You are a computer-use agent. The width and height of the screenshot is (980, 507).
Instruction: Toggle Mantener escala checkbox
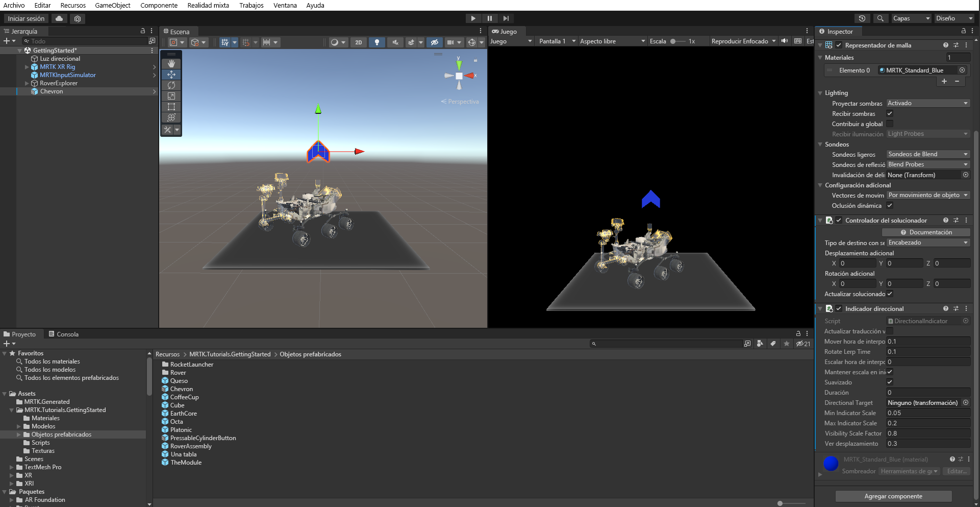890,372
